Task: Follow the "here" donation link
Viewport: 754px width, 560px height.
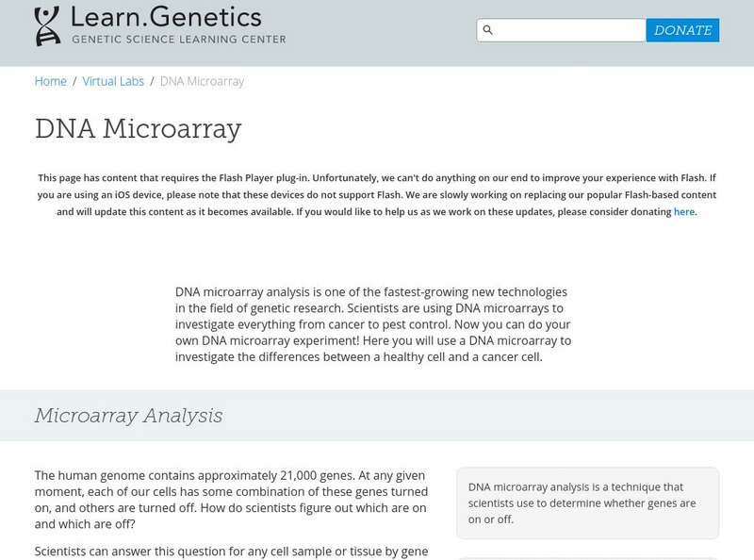Action: pos(684,212)
